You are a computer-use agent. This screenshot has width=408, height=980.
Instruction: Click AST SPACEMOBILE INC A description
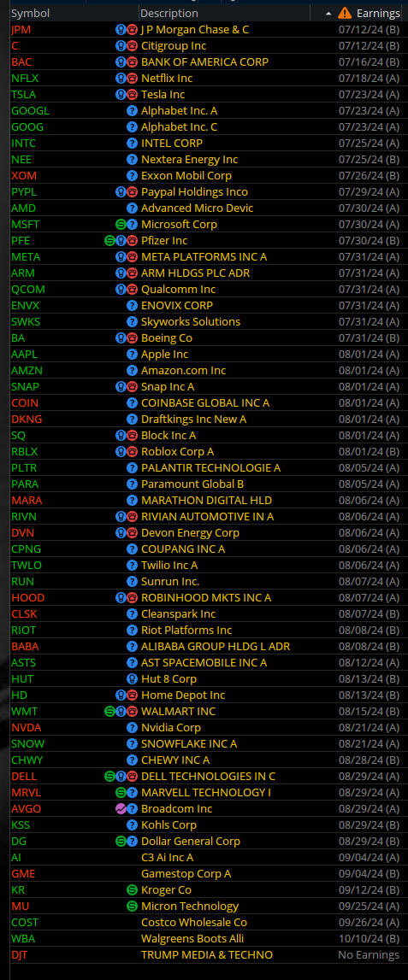click(x=204, y=663)
